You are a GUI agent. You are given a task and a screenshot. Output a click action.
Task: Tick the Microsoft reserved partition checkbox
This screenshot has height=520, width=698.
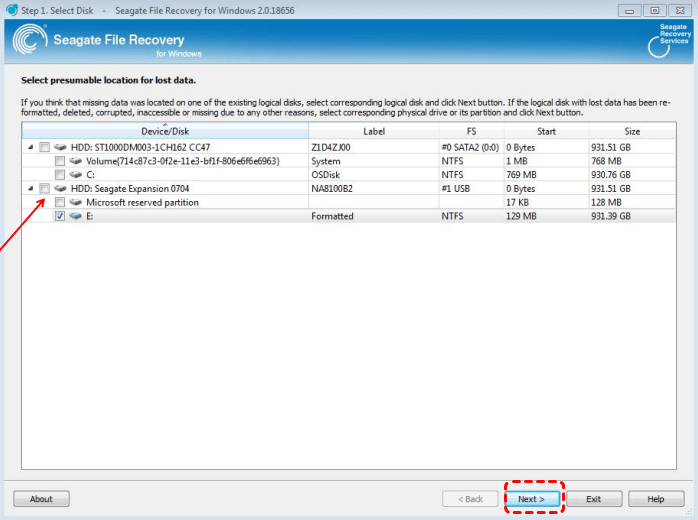(x=61, y=202)
